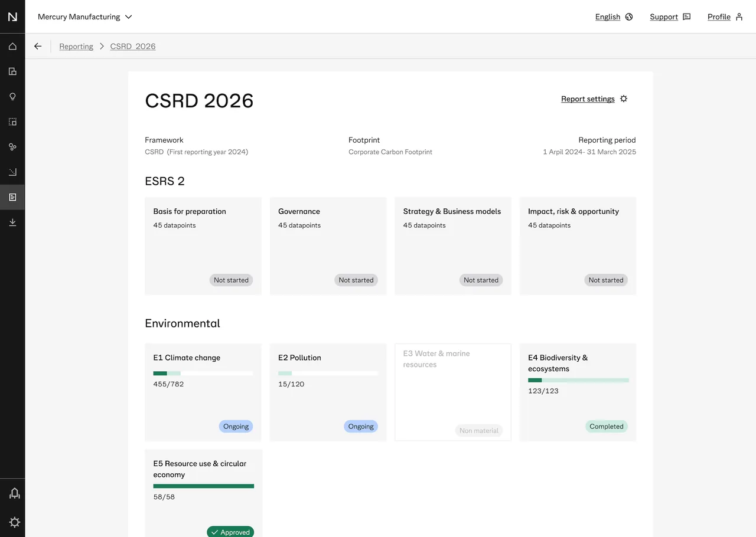
Task: Click the back arrow icon
Action: (x=38, y=46)
